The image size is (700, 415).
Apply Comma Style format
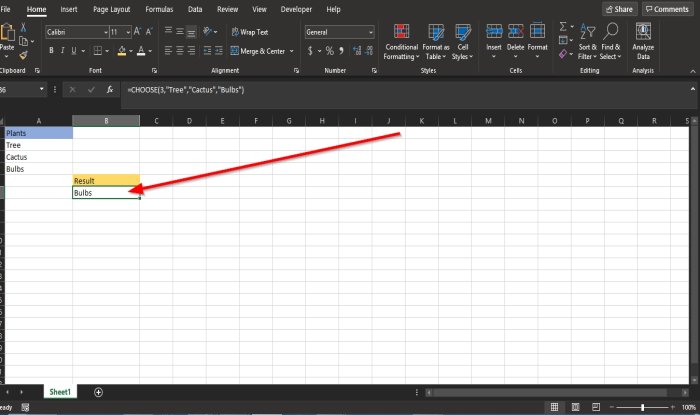coord(342,51)
